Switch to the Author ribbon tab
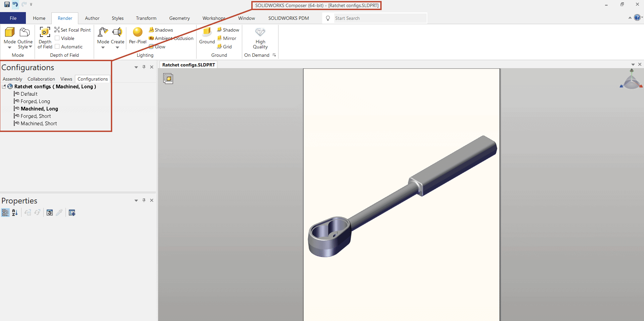This screenshot has height=321, width=644. click(x=92, y=18)
